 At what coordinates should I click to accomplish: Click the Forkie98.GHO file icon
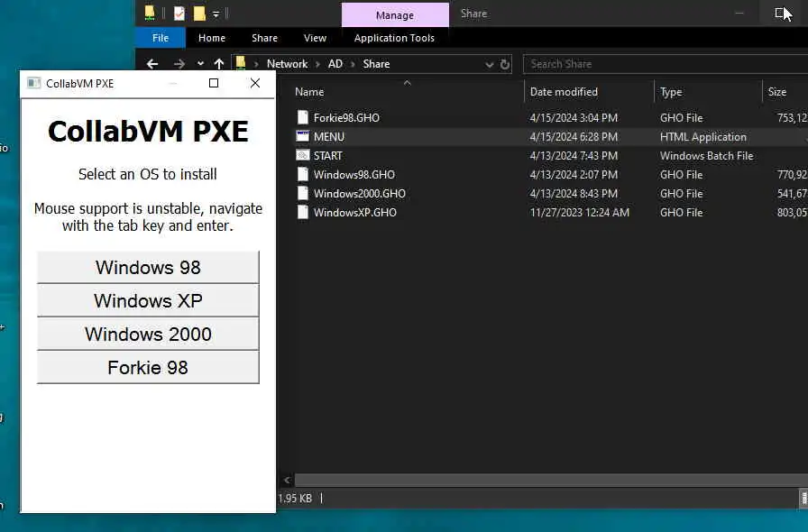pyautogui.click(x=303, y=117)
